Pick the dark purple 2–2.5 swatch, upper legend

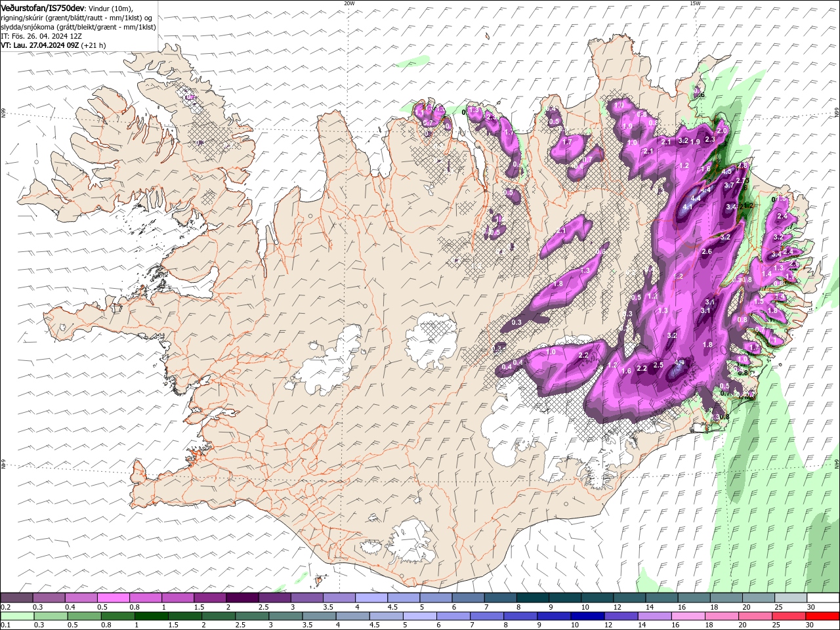coord(242,598)
